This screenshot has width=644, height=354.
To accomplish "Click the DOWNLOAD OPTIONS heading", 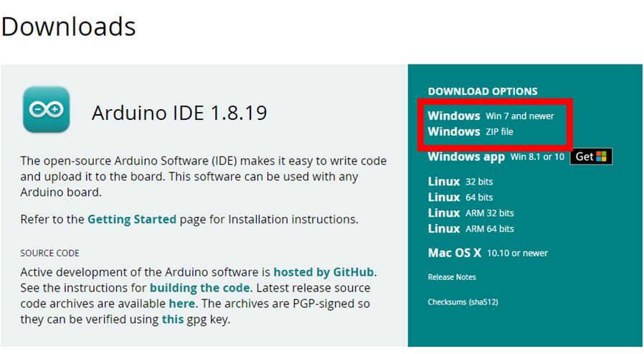I will [x=483, y=91].
